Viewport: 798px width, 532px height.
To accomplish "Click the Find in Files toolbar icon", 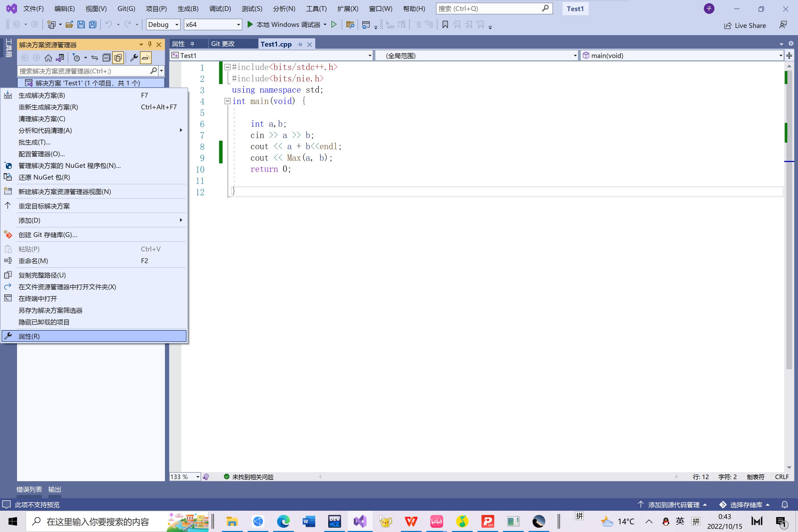I will coord(350,24).
